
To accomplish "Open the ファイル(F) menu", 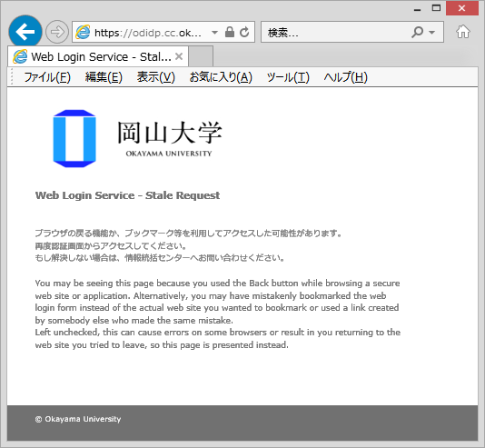I will 47,77.
